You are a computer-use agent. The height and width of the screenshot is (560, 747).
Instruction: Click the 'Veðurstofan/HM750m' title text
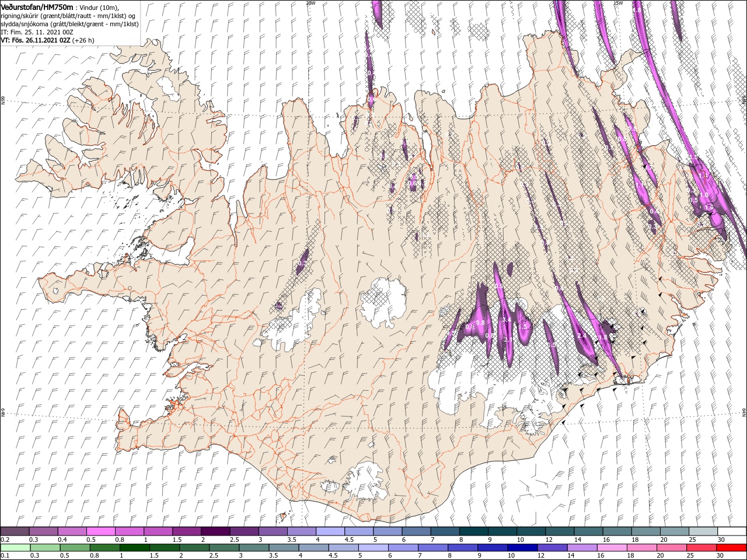37,8
